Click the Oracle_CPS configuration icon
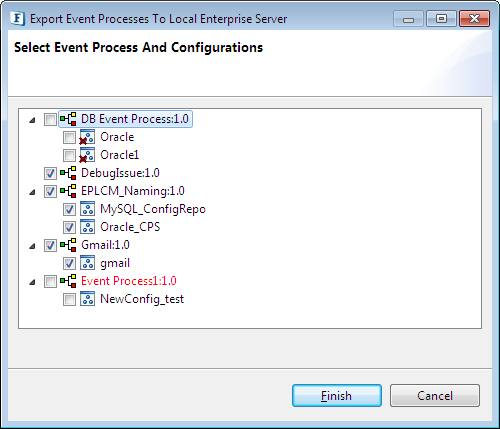This screenshot has height=429, width=500. (x=87, y=227)
